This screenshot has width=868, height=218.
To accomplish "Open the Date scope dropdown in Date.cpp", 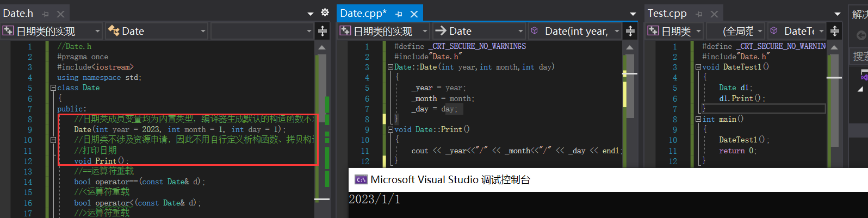I will coord(479,31).
